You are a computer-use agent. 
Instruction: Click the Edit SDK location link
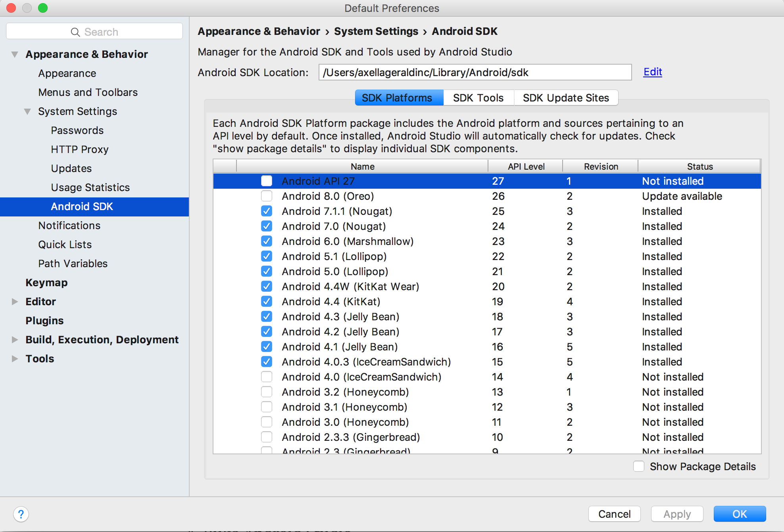652,72
